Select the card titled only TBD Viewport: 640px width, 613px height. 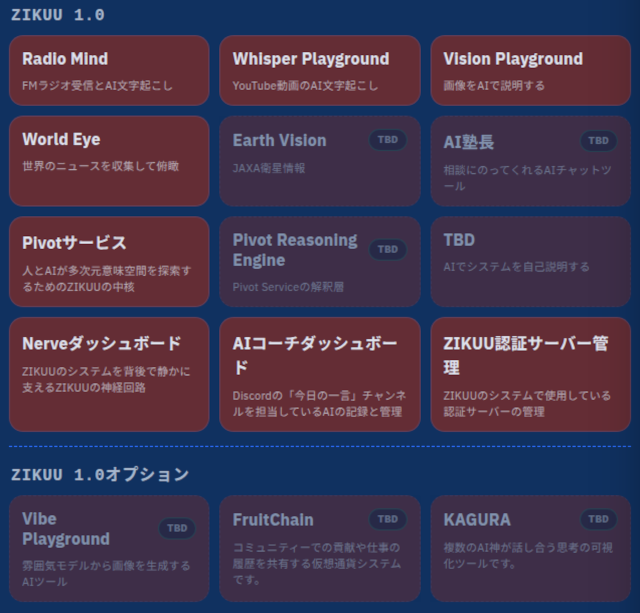(530, 262)
